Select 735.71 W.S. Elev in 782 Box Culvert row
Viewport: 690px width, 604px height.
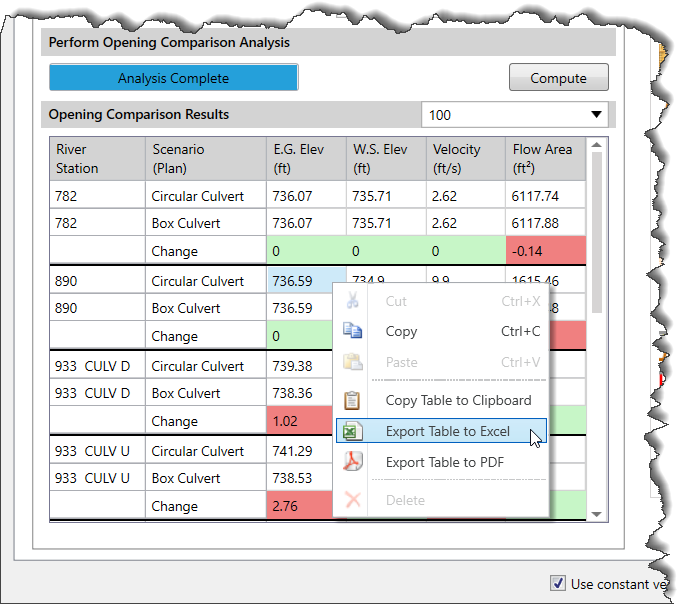point(386,223)
